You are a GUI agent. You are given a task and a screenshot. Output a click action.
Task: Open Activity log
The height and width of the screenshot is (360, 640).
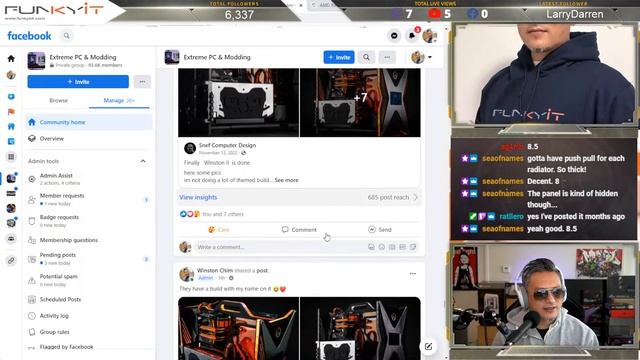pyautogui.click(x=89, y=316)
